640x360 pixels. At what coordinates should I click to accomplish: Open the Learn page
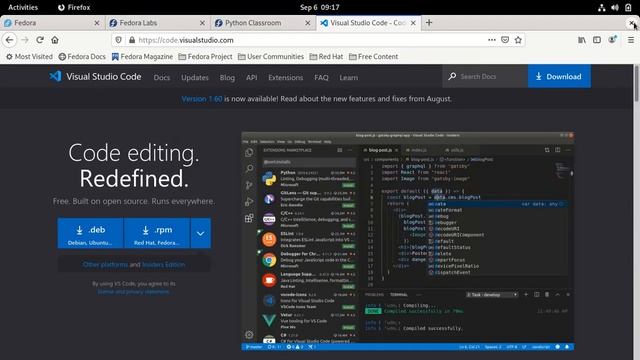[349, 78]
